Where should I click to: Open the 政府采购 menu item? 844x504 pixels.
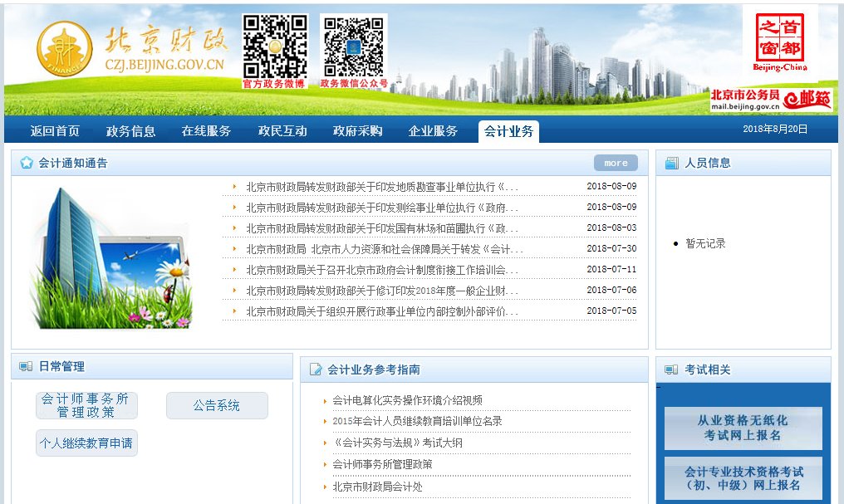coord(356,130)
